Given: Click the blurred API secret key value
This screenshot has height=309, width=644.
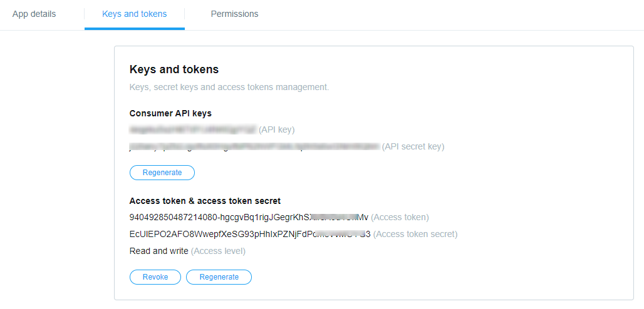Looking at the screenshot, I should [254, 146].
